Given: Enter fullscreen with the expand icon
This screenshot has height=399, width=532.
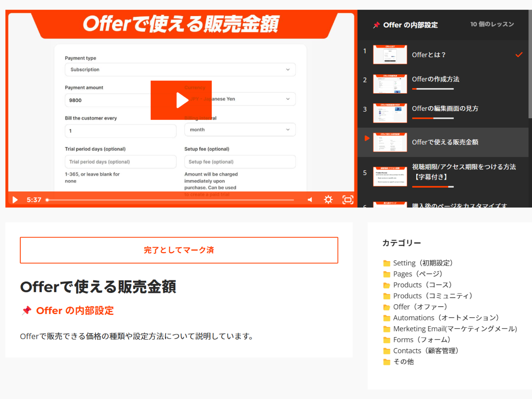Looking at the screenshot, I should tap(348, 200).
